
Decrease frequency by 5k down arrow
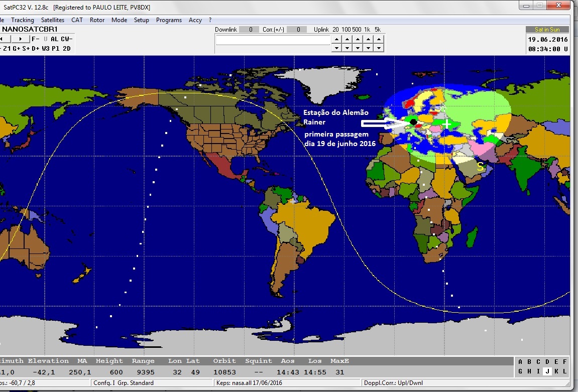point(378,48)
